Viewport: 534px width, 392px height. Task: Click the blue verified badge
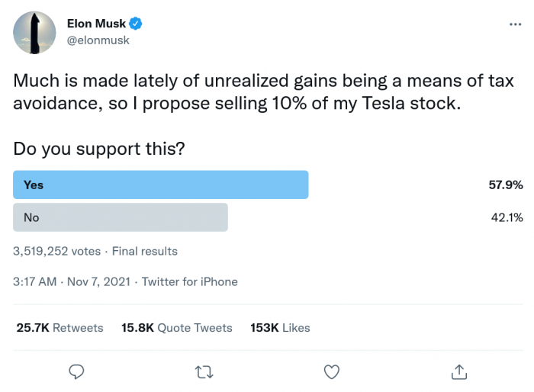click(x=137, y=24)
